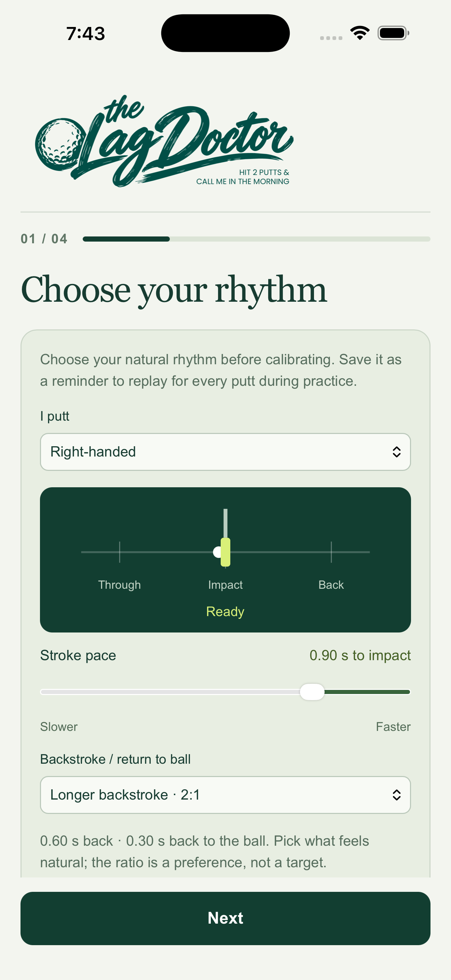Click the Wi-Fi status icon
This screenshot has height=980, width=451.
[360, 33]
